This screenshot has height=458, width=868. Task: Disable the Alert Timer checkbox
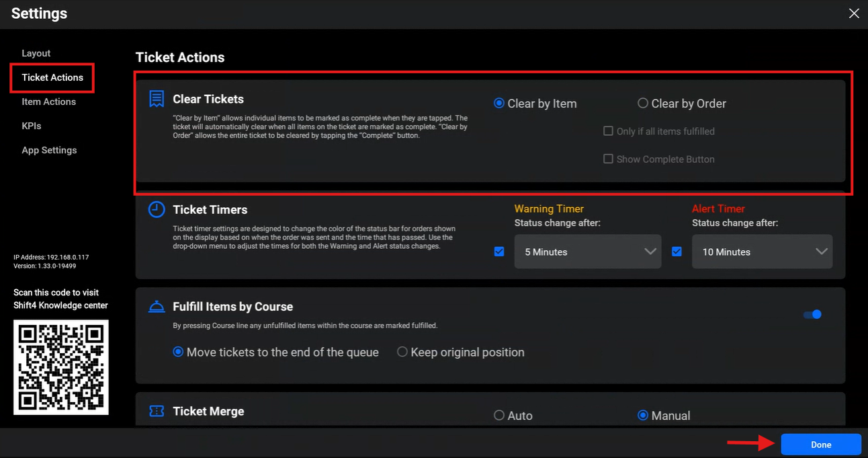click(x=677, y=252)
